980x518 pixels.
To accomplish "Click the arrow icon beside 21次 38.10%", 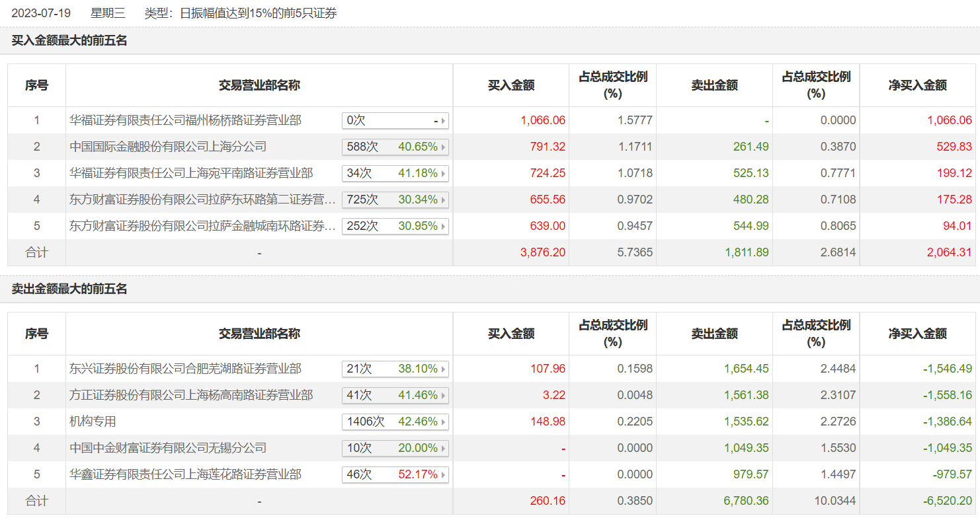I will pyautogui.click(x=443, y=369).
